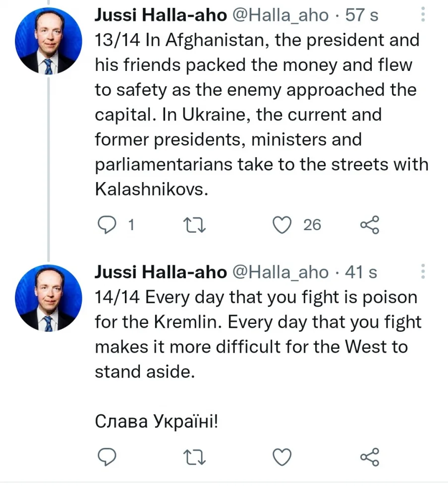Screen dimensions: 448x496
Task: Open @Halla_aho handle on the second tweet
Action: click(280, 272)
